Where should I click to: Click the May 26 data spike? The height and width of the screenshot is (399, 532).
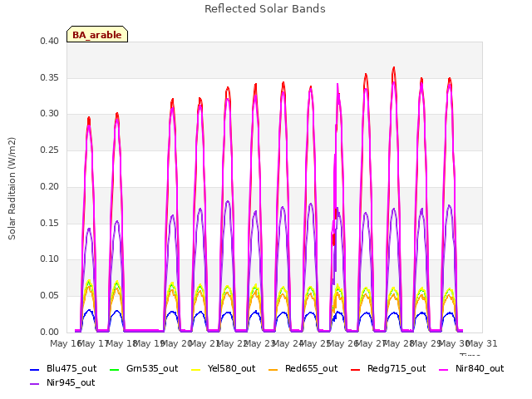[337, 85]
